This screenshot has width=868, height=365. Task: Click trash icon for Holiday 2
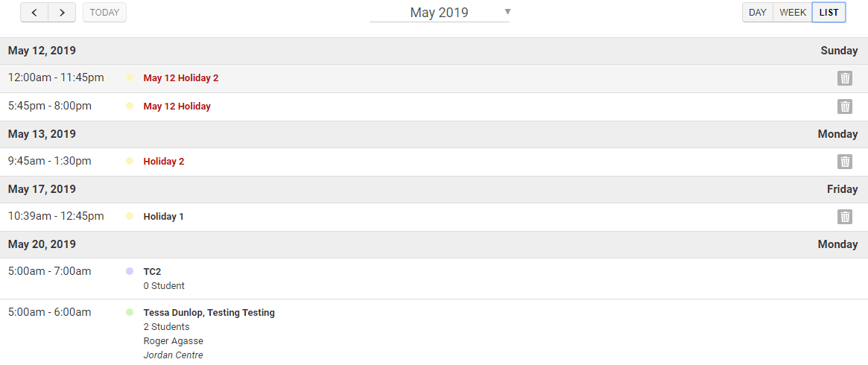pyautogui.click(x=844, y=162)
